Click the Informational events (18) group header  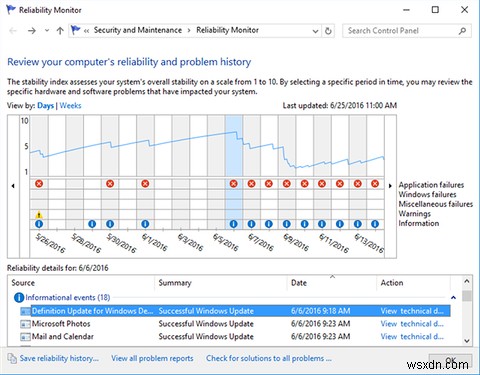coord(68,297)
